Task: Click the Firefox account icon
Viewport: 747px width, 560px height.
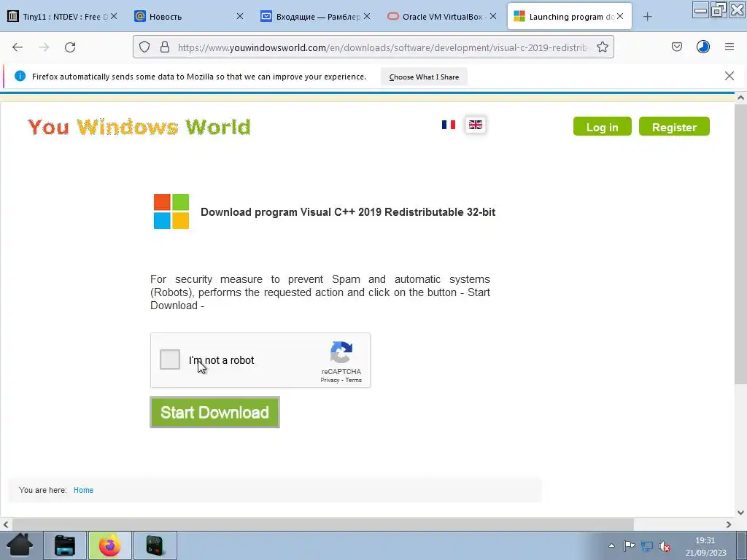Action: tap(703, 47)
